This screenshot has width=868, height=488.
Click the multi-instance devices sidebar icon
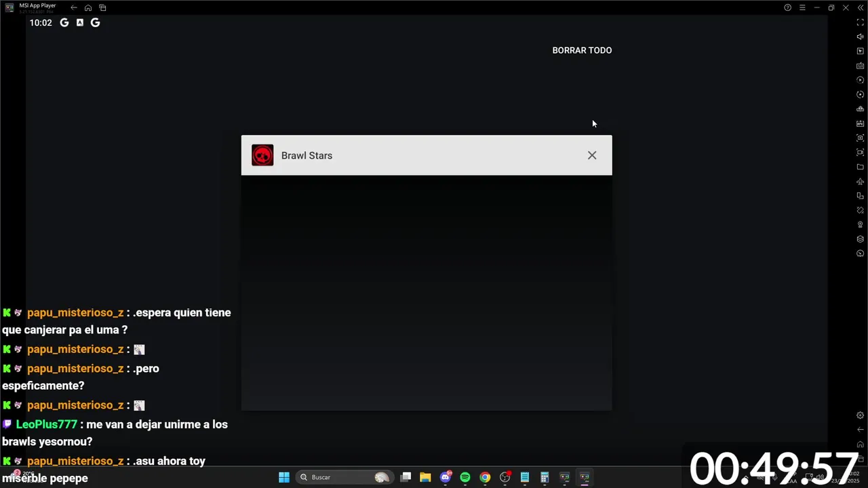click(861, 196)
